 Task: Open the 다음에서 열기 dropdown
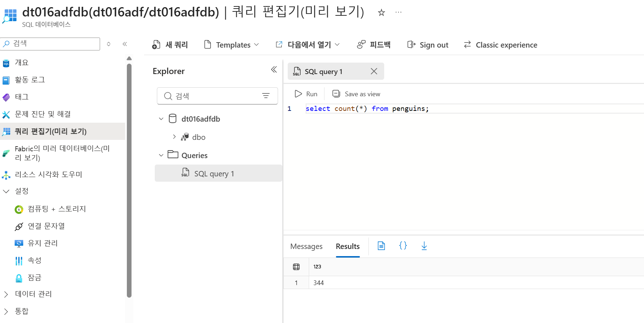(307, 45)
